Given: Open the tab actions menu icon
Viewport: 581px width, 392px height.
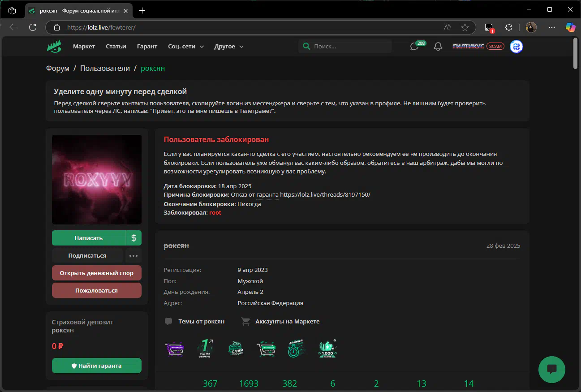Looking at the screenshot, I should [12, 10].
